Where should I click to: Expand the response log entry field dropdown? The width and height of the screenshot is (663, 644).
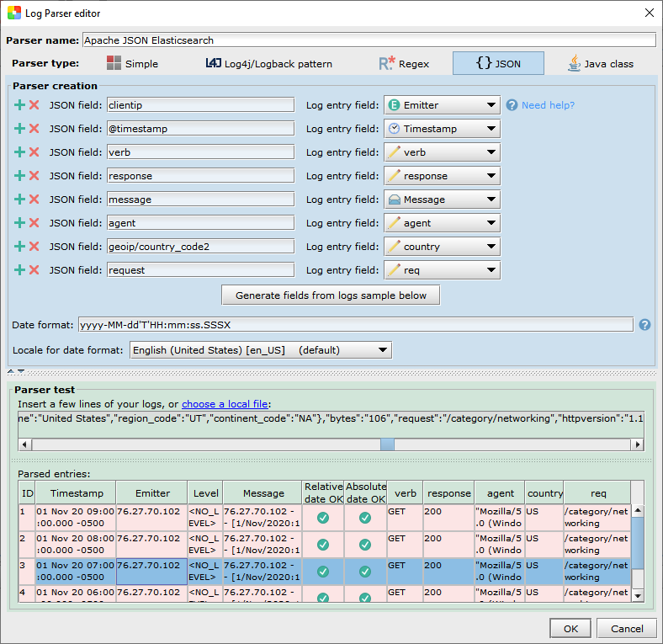pyautogui.click(x=443, y=176)
